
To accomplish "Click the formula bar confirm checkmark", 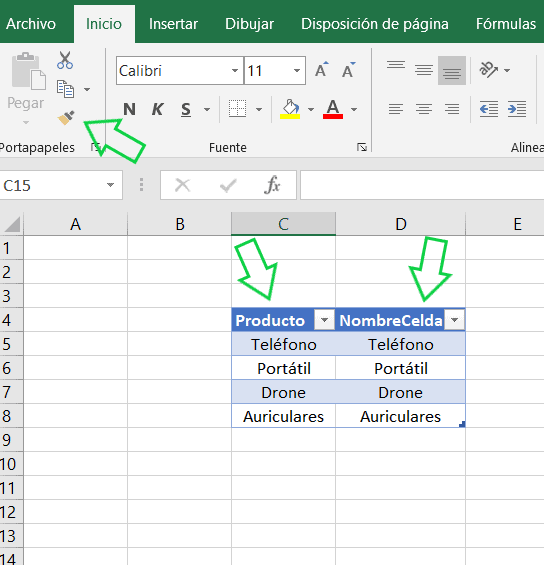I will pos(228,186).
